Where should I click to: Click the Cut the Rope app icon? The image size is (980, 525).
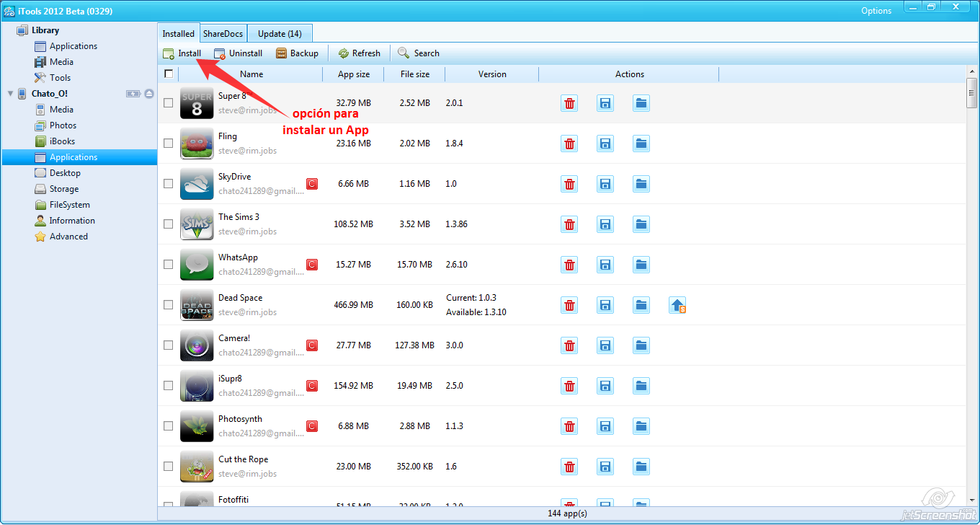point(197,467)
